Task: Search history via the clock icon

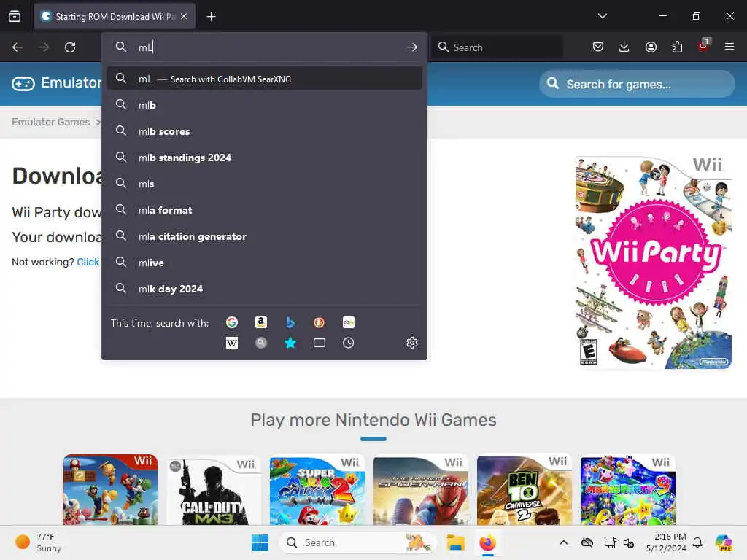Action: click(x=348, y=343)
